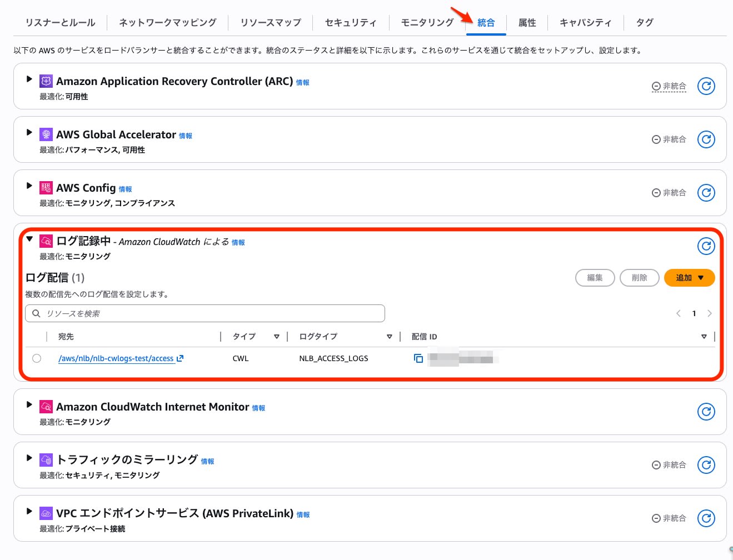
Task: Click the 宛先 column header
Action: tap(66, 337)
